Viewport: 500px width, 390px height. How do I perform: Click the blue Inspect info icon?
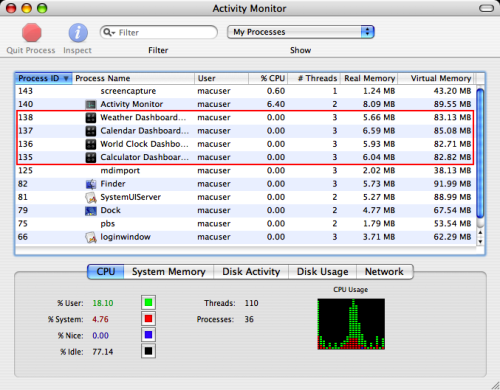coord(78,33)
